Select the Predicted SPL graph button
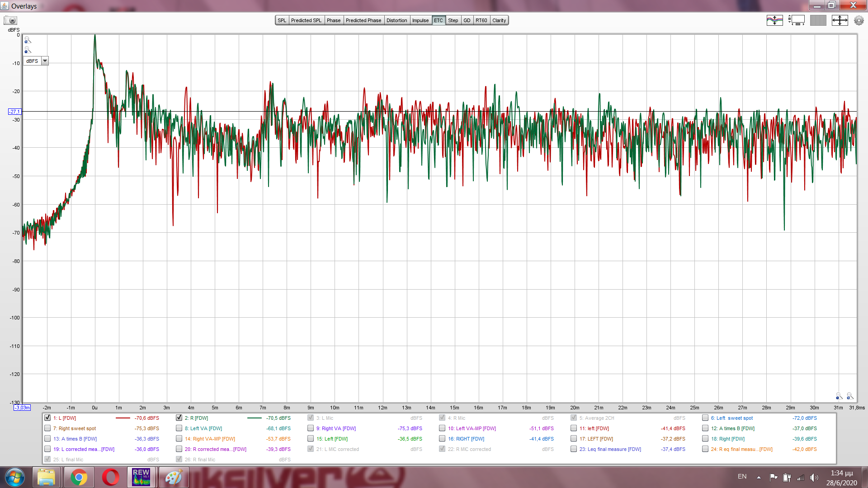Image resolution: width=868 pixels, height=488 pixels. coord(306,20)
